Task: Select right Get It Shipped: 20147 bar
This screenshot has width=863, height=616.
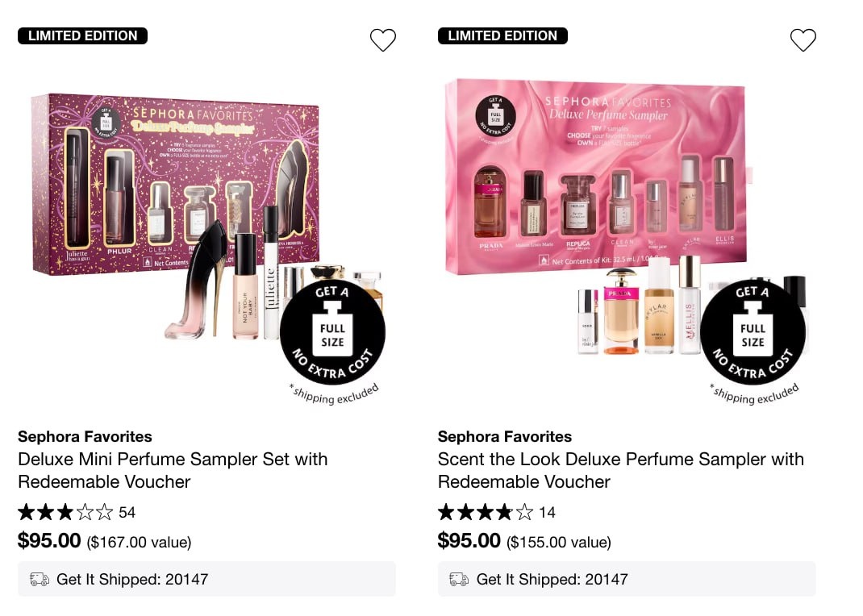Action: click(x=627, y=579)
